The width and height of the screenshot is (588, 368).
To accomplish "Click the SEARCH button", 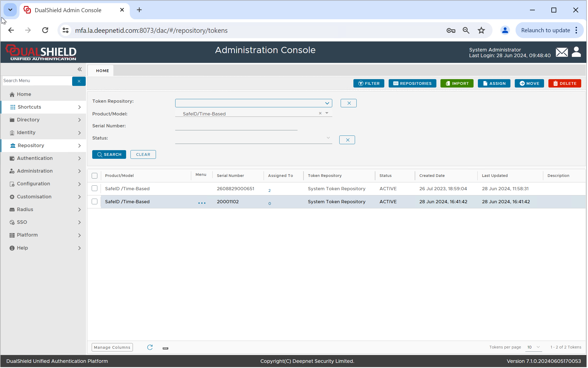I will point(109,155).
